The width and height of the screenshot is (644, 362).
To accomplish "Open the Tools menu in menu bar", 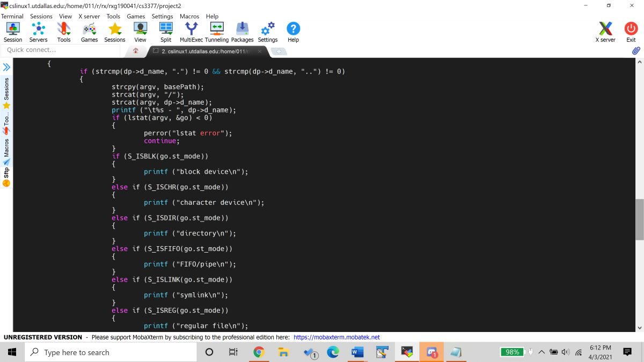I will [113, 16].
